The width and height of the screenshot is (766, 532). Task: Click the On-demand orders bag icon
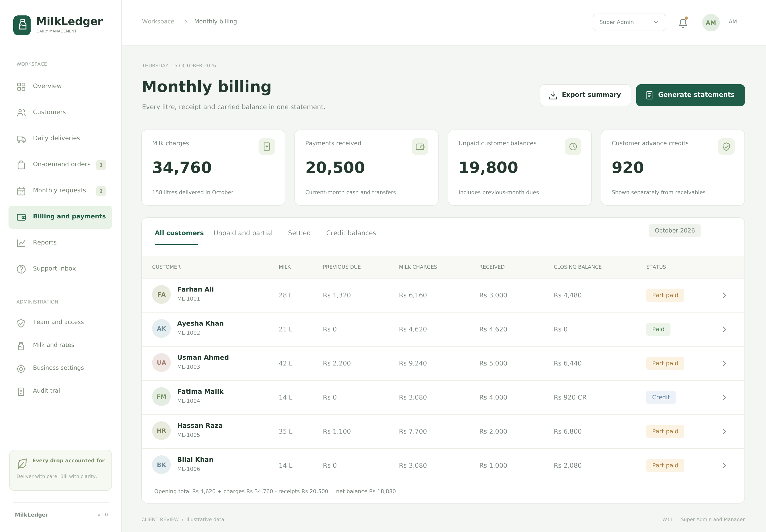click(21, 165)
